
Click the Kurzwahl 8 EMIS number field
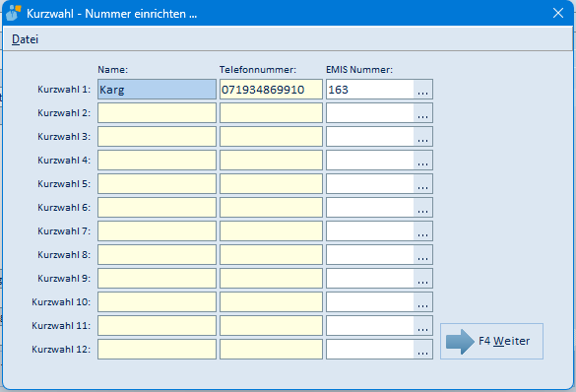(370, 254)
